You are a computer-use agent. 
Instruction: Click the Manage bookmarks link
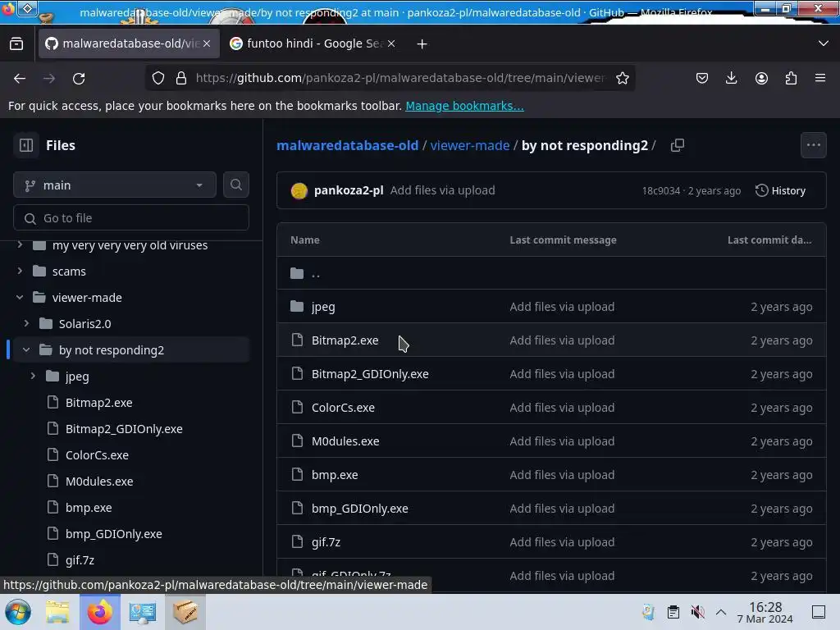[464, 106]
